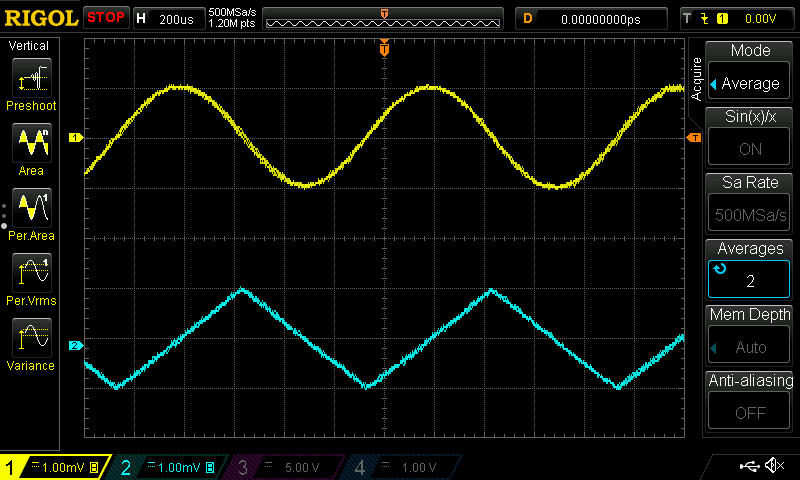Click the RIGOL logo
This screenshot has height=480, width=800.
point(40,18)
